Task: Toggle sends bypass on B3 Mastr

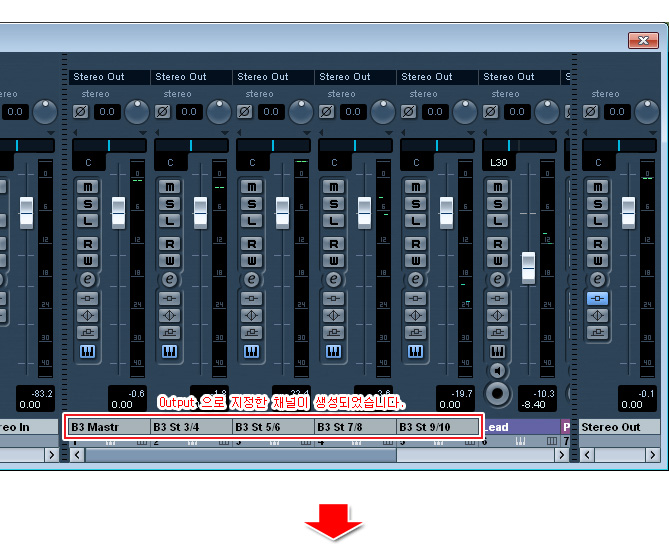Action: tap(87, 332)
